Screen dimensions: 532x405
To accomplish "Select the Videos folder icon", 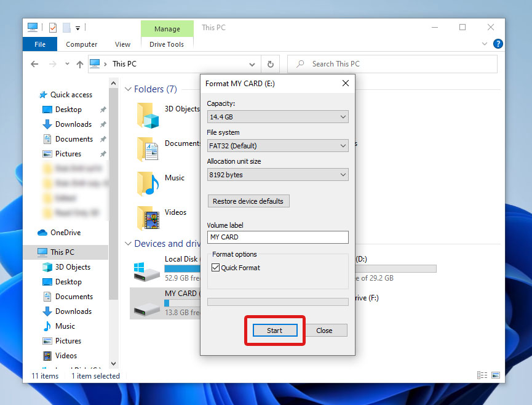I will point(148,217).
